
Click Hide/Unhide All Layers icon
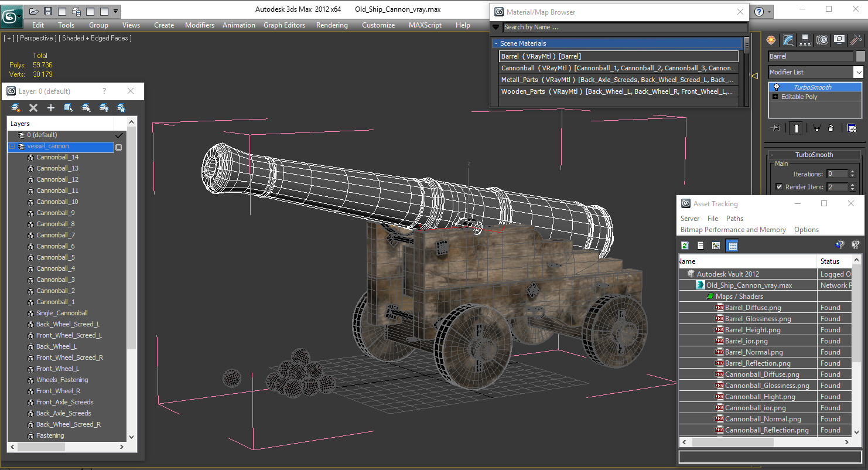click(104, 108)
